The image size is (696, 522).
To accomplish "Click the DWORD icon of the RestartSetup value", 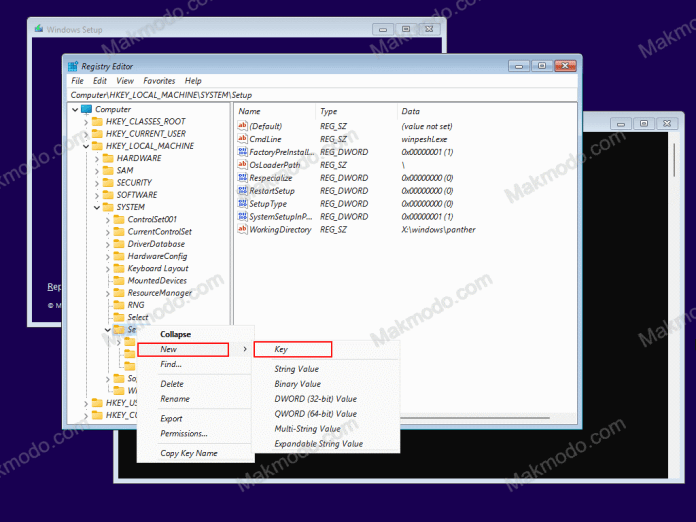I will (x=242, y=190).
